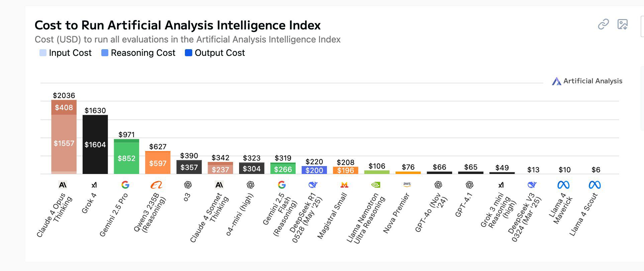Toggle the Output Cost legend series
This screenshot has height=271, width=644.
[215, 53]
